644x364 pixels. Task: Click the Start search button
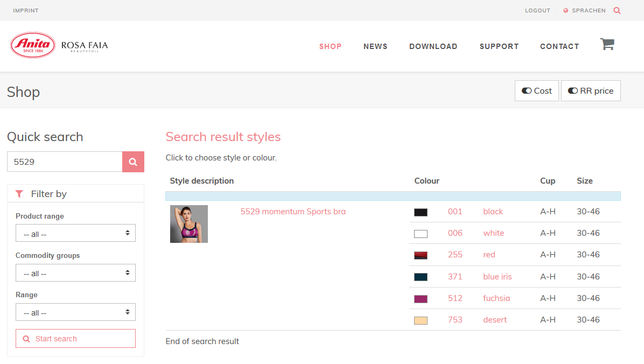(75, 339)
